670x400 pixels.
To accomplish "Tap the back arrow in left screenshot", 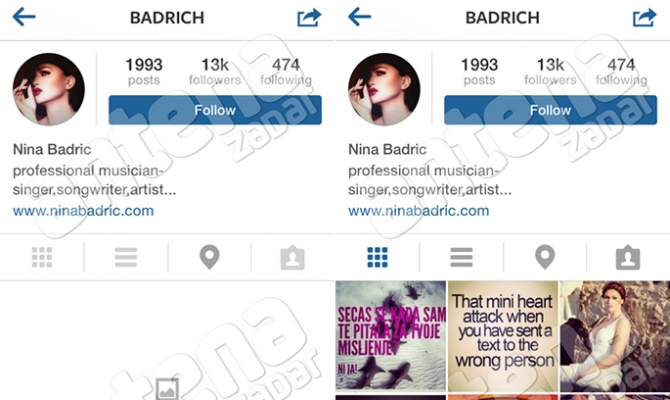I will (x=24, y=18).
